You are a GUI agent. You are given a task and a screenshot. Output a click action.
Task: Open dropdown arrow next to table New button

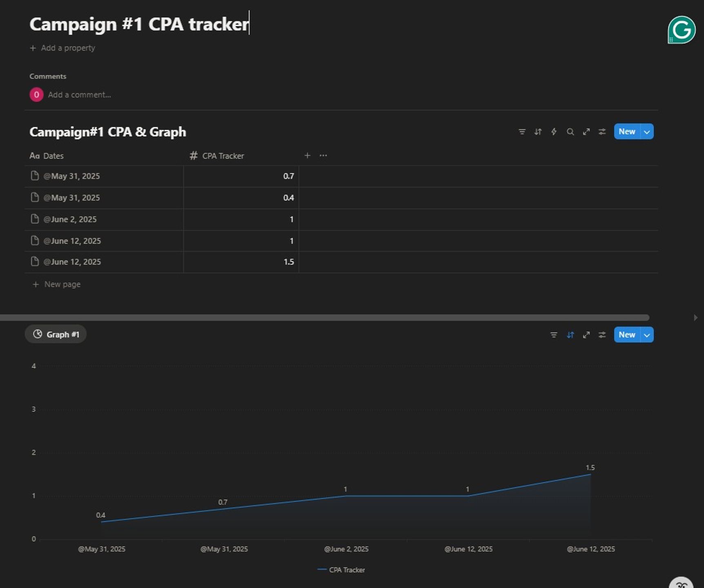click(647, 131)
